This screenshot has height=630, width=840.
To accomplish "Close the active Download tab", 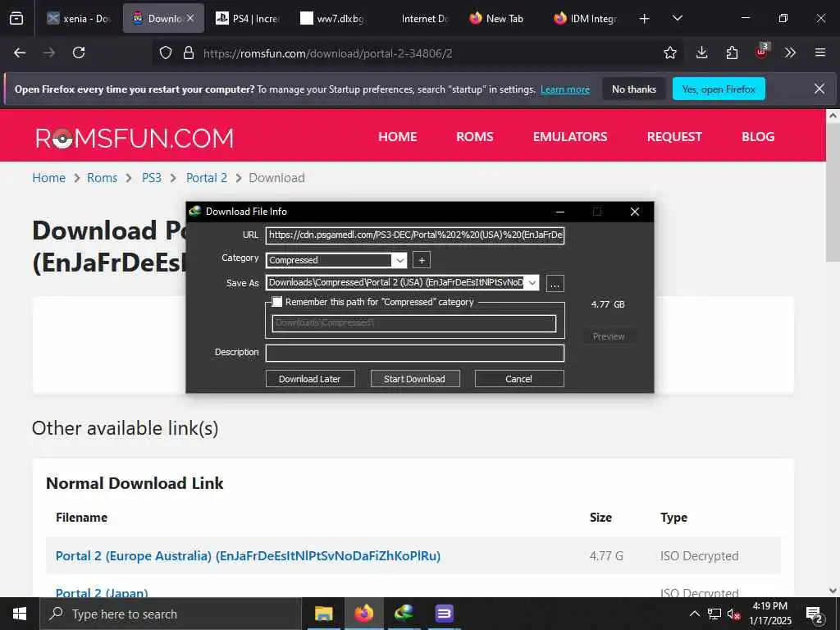I will (190, 18).
